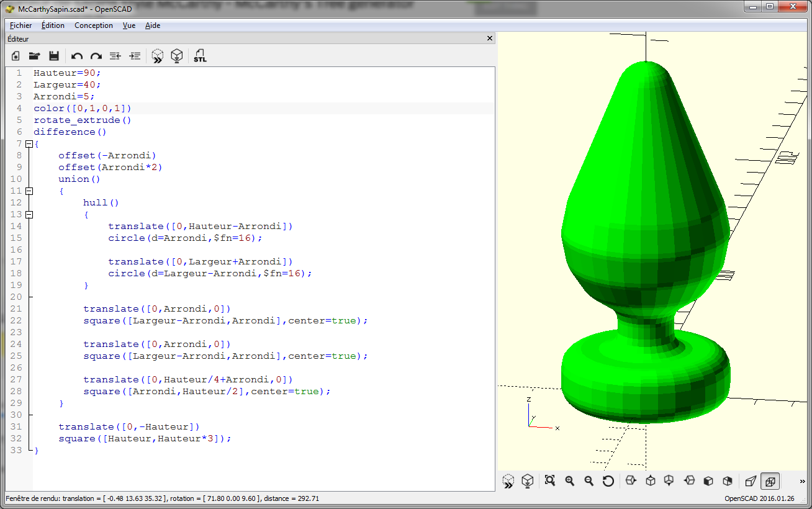812x509 pixels.
Task: Click line number 33 in the gutter
Action: pos(16,450)
